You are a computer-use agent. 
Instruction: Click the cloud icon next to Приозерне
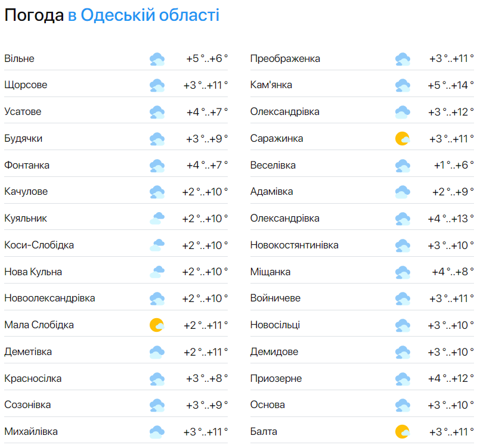(x=402, y=379)
